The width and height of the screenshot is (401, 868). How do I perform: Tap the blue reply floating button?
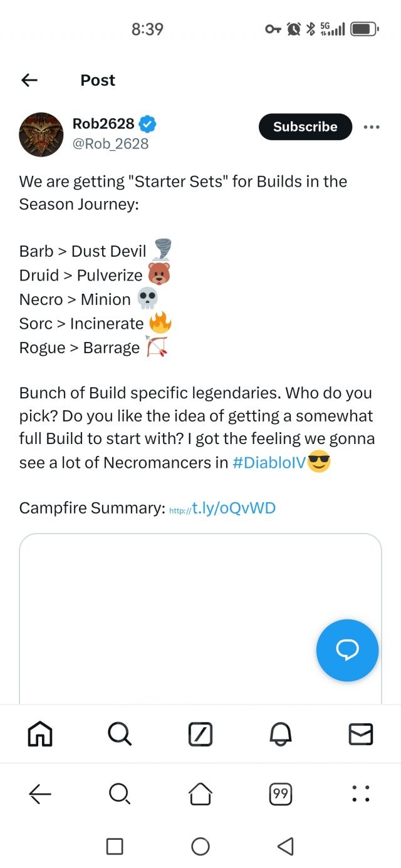point(347,651)
